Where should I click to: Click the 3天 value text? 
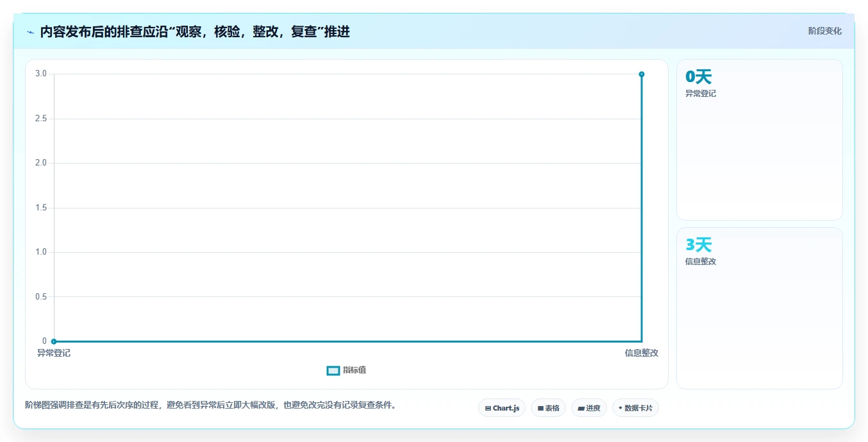pos(699,245)
